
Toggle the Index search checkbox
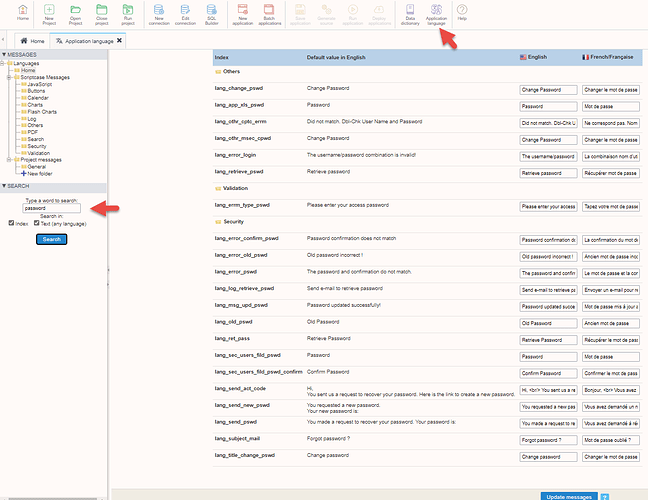[11, 223]
